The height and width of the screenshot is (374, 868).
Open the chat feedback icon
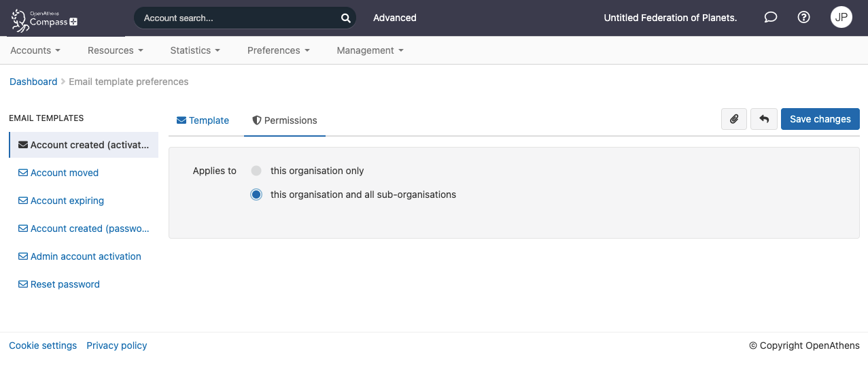click(770, 18)
